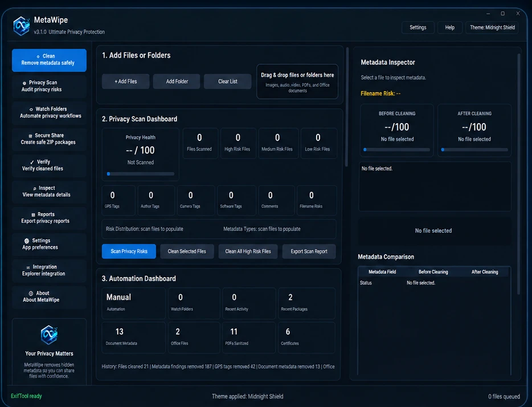
Task: Open the sidebar Settings App preferences
Action: coord(49,244)
